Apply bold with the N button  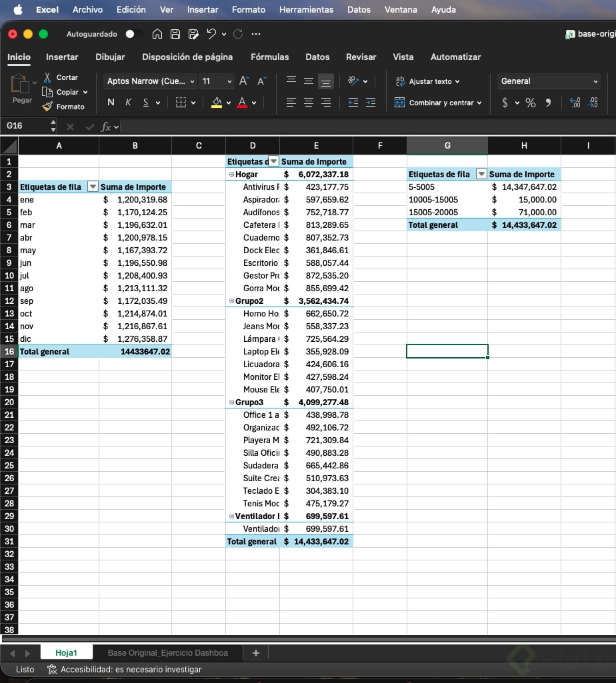tap(111, 103)
